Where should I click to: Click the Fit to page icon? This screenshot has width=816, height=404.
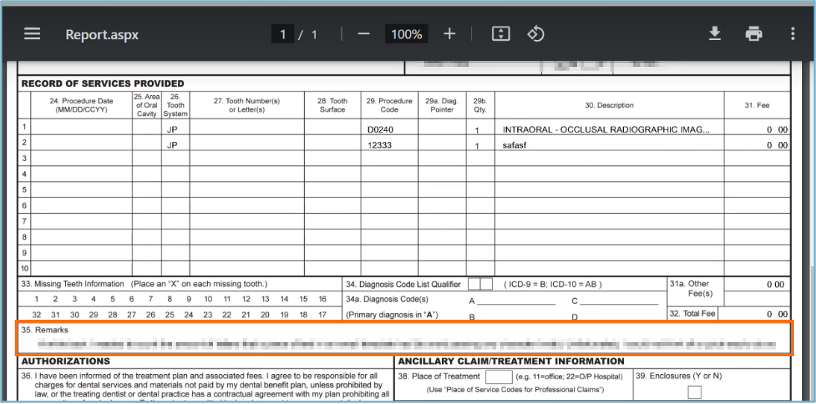tap(501, 34)
